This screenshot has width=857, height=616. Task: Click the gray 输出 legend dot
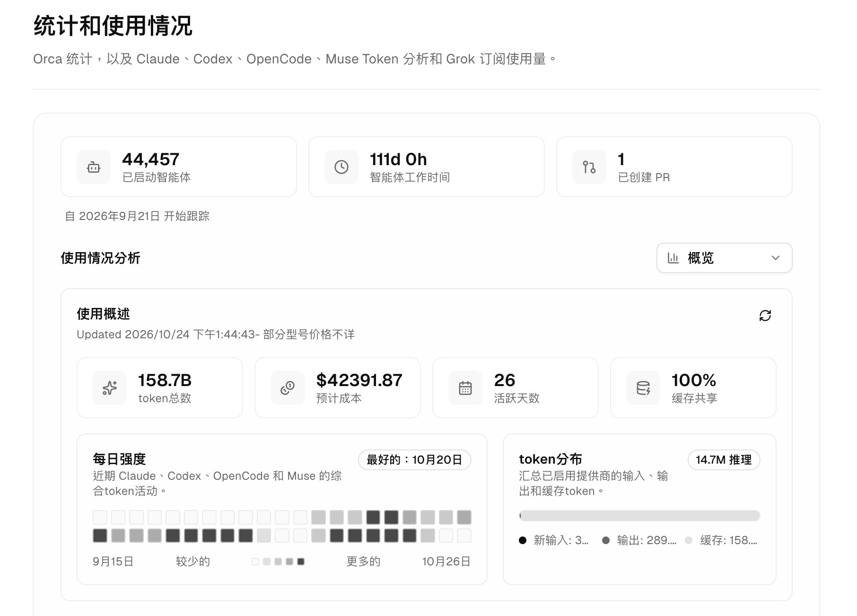point(606,540)
